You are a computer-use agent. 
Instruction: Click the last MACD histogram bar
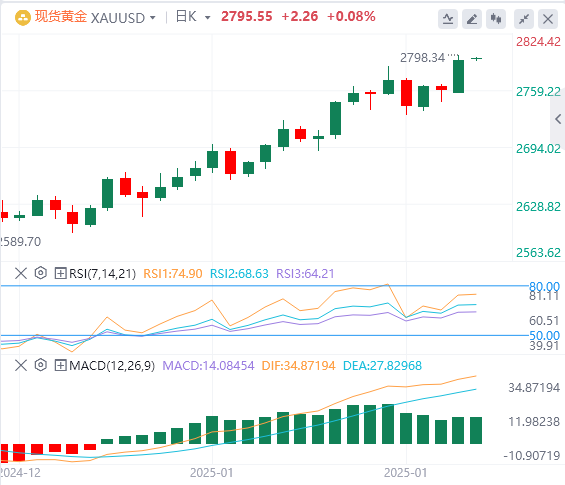tap(476, 430)
